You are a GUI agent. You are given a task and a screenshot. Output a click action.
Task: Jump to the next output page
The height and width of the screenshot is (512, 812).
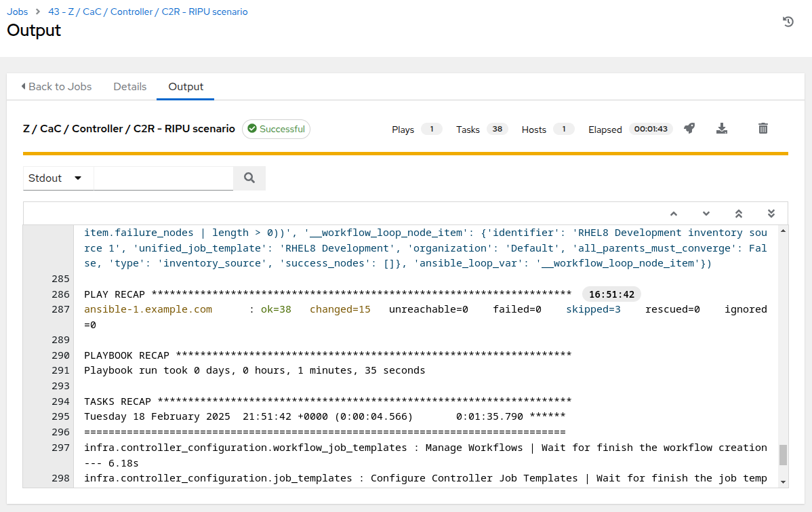[x=706, y=214]
